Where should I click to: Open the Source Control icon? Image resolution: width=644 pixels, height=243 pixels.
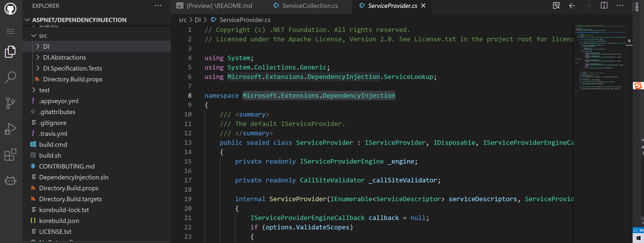[x=10, y=103]
